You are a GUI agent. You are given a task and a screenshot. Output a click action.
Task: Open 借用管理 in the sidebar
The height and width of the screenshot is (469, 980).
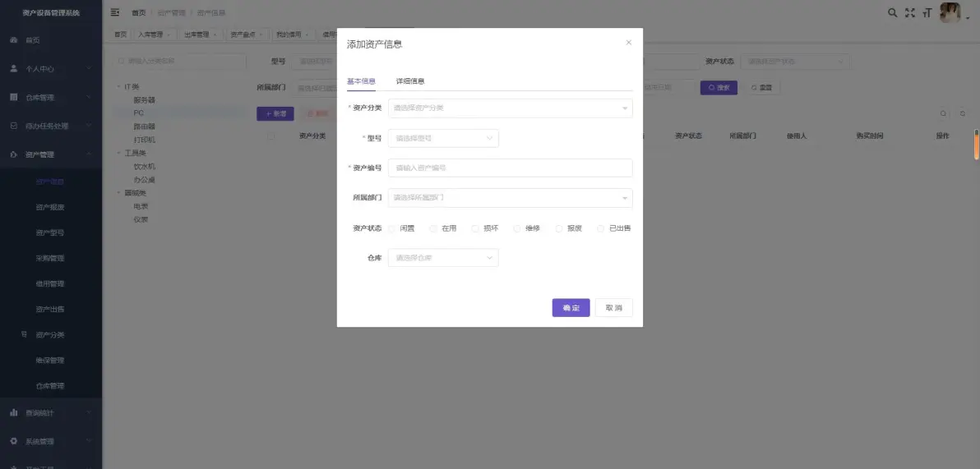(50, 283)
